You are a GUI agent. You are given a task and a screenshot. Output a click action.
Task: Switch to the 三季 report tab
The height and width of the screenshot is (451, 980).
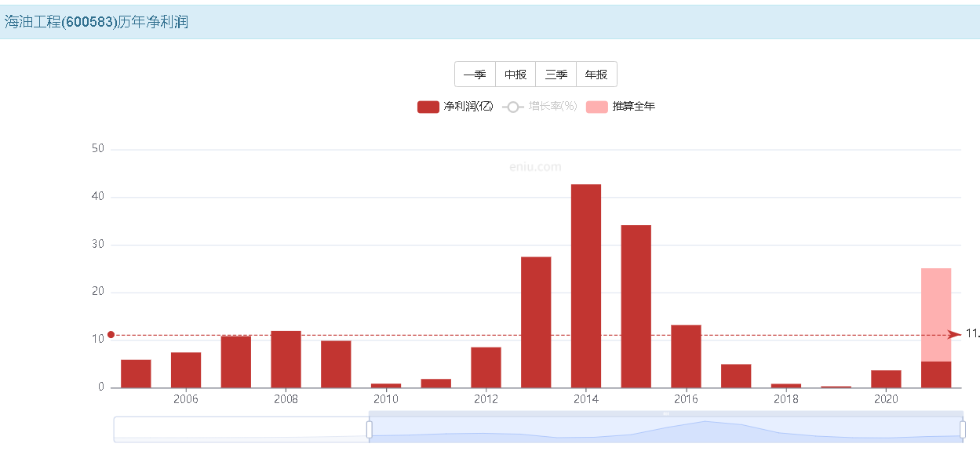tap(556, 75)
